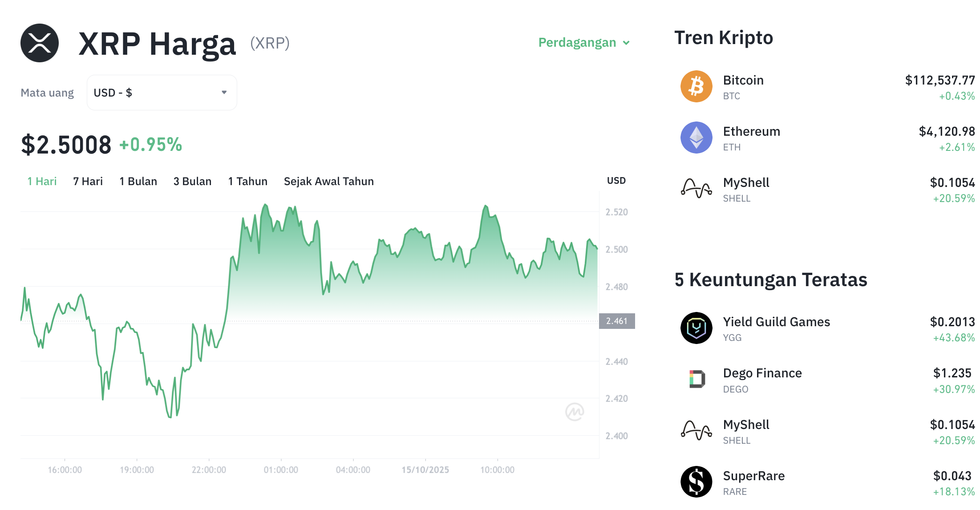The width and height of the screenshot is (980, 510).
Task: Choose Sejak Awal Tahun range
Action: 328,182
